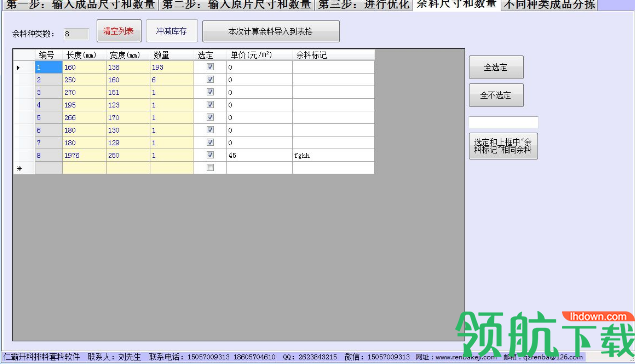Screen dimensions: 635x364
Task: Select the highlighted 编号 cell of row 1
Action: 49,67
